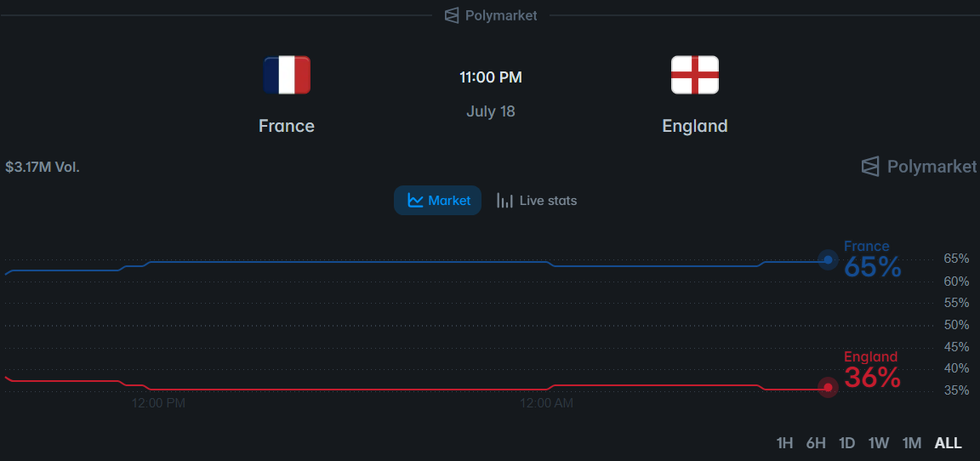The height and width of the screenshot is (461, 980).
Task: Click the red England endpoint dot on chart
Action: pyautogui.click(x=828, y=387)
